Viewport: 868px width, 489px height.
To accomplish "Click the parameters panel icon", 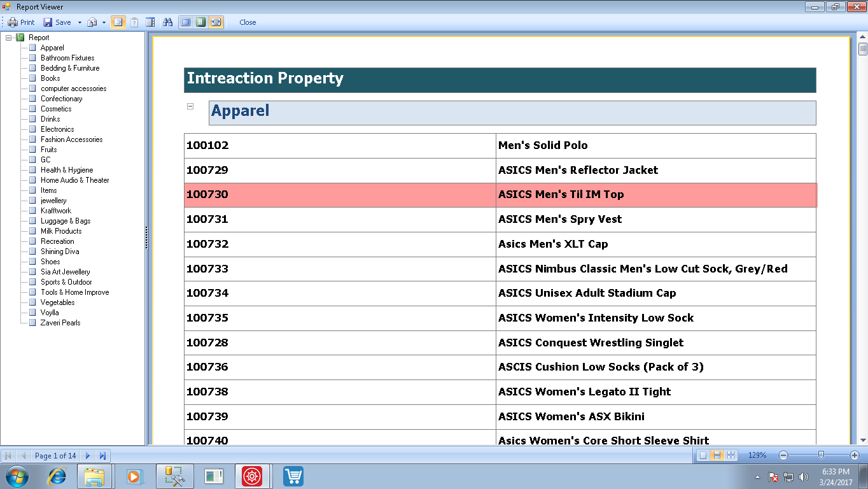I will (x=134, y=22).
